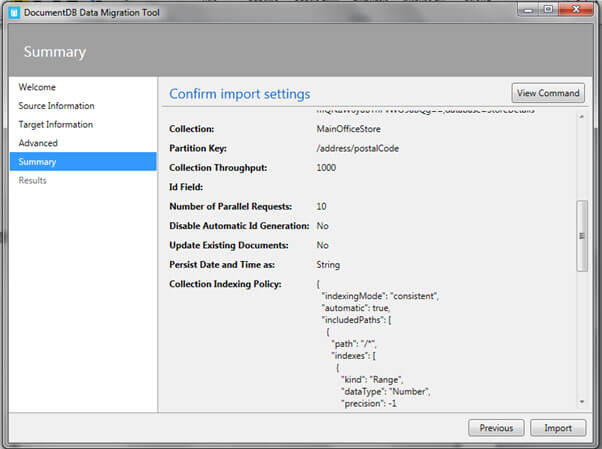Viewport: 602px width, 449px height.
Task: Open the Advanced step
Action: [38, 143]
